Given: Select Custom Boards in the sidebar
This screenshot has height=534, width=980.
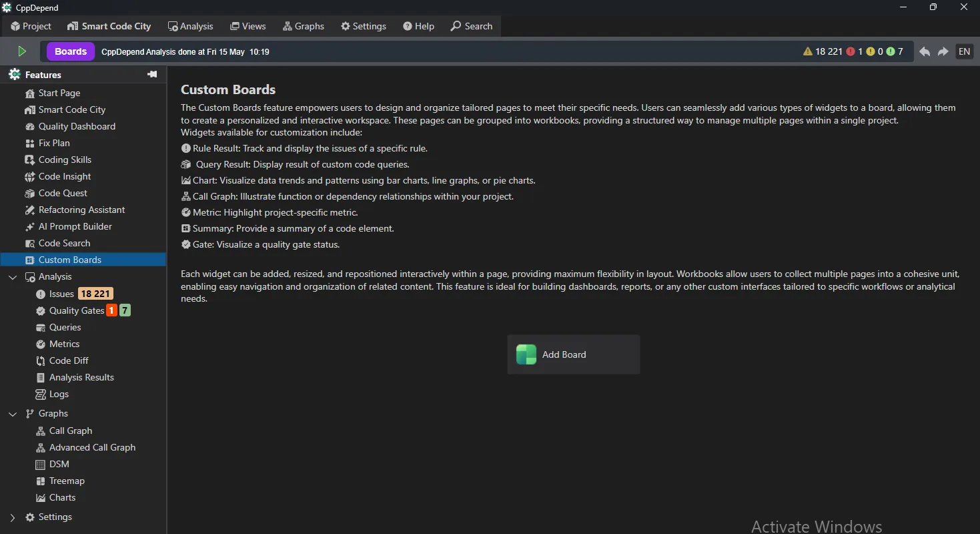Looking at the screenshot, I should pyautogui.click(x=83, y=260).
